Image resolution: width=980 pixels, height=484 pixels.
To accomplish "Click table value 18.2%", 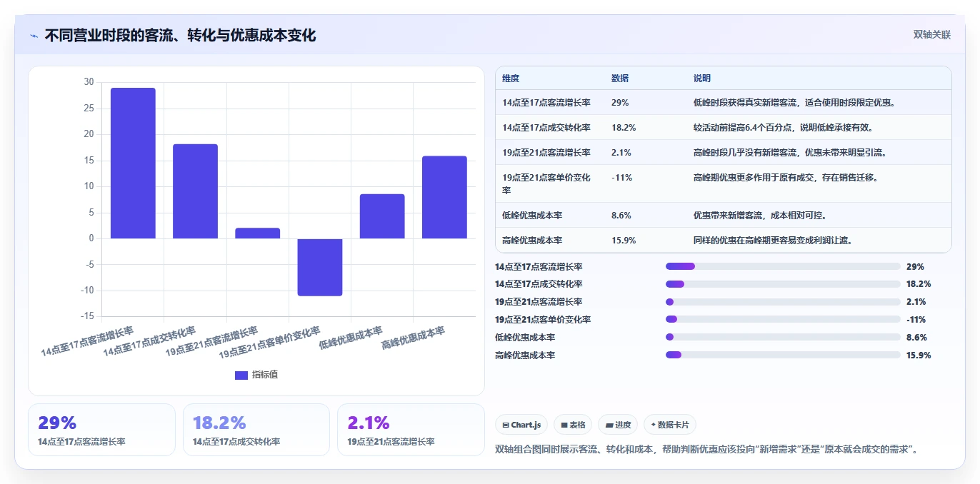I will (624, 128).
